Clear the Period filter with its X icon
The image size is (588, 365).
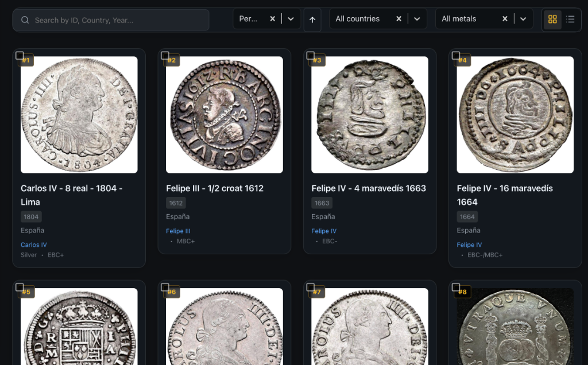[273, 18]
